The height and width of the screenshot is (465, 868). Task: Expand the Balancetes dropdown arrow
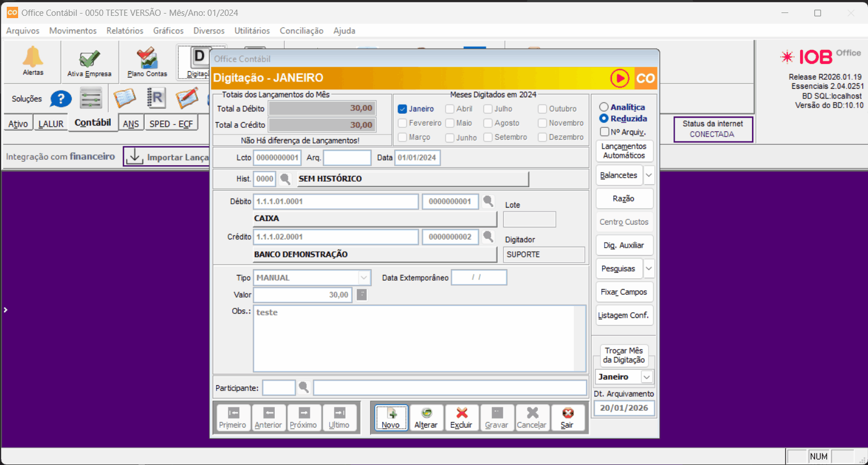tap(649, 175)
